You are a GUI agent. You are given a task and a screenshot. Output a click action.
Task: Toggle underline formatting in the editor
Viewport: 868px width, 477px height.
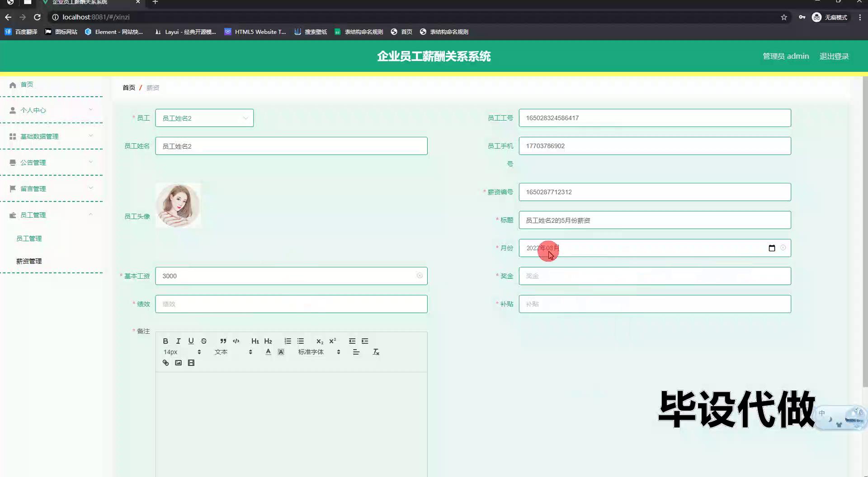[191, 341]
